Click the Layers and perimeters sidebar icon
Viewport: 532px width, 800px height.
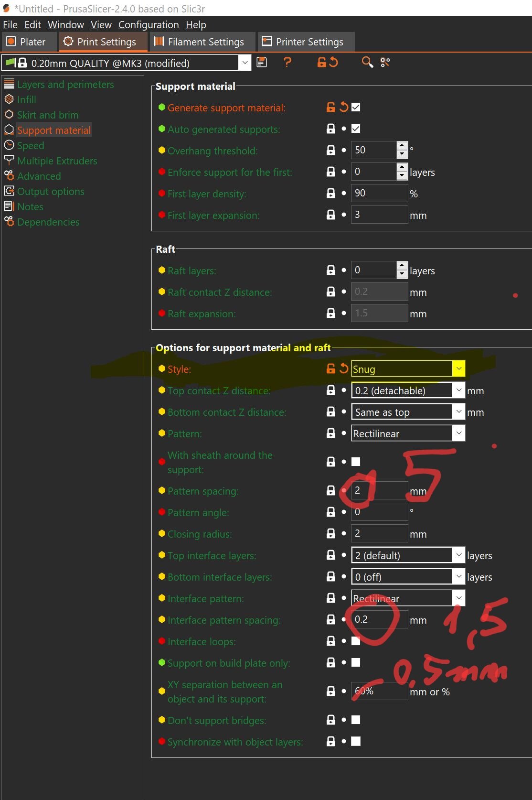[x=9, y=84]
